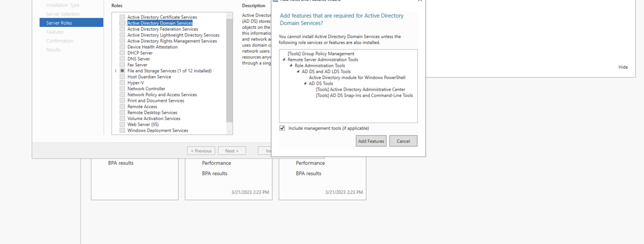Click the Next button in wizard
644x244 pixels.
232,151
